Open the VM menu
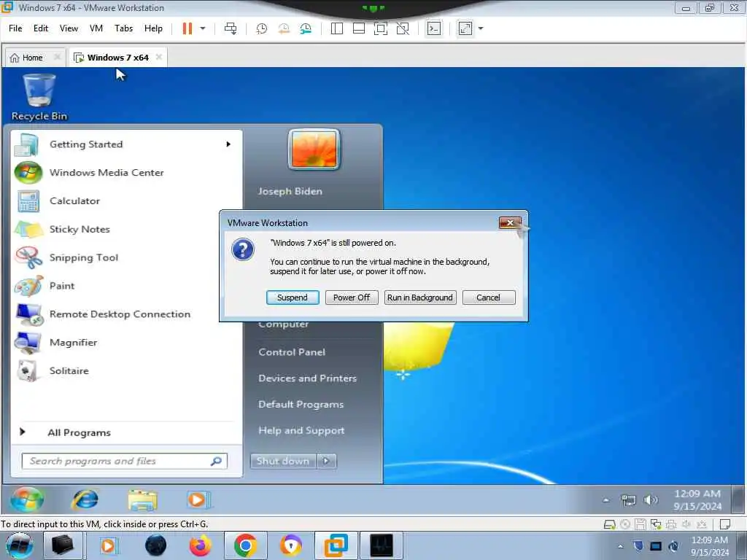747x560 pixels. [x=96, y=28]
